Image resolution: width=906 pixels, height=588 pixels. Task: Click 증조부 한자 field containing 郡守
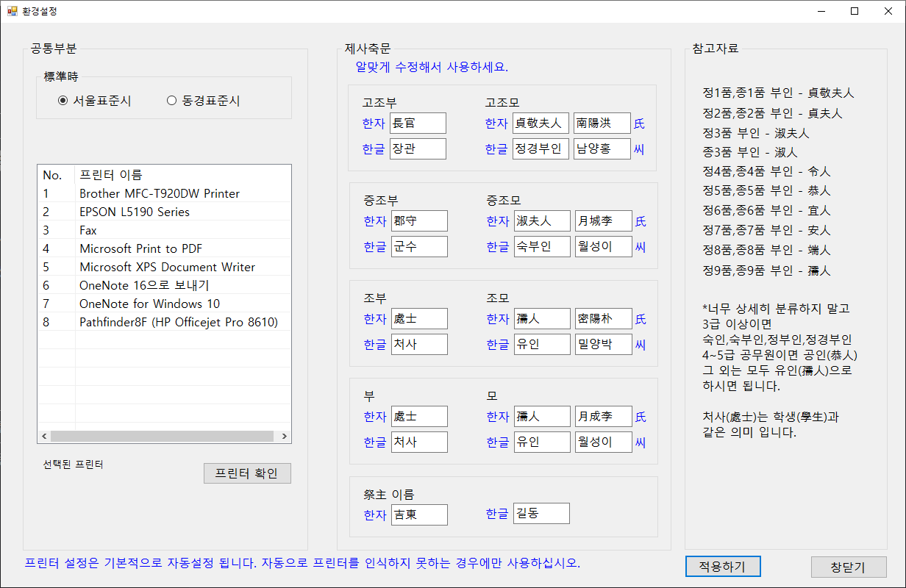coord(419,221)
